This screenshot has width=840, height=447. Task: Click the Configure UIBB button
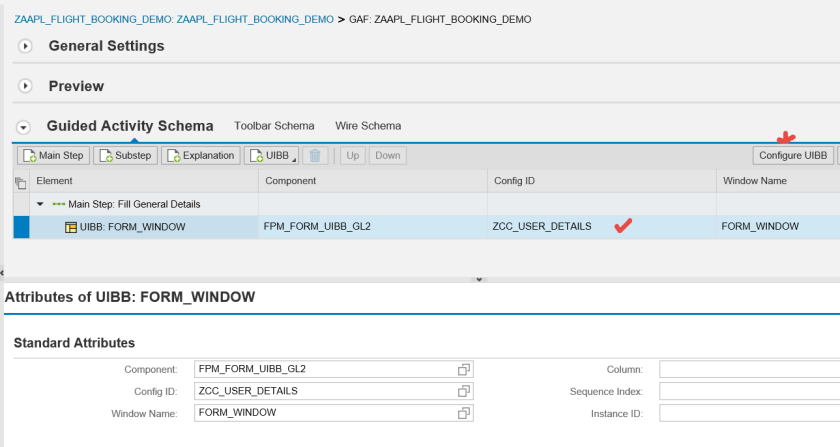tap(793, 156)
